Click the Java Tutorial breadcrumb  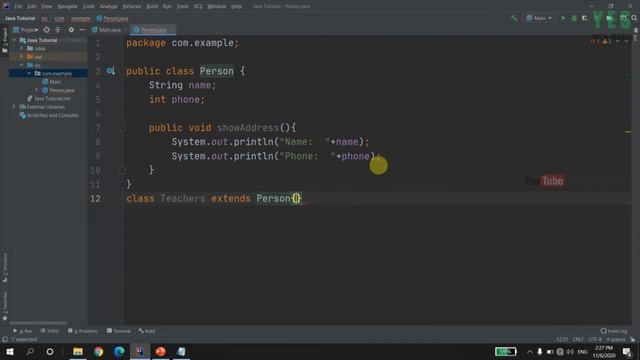coord(20,18)
